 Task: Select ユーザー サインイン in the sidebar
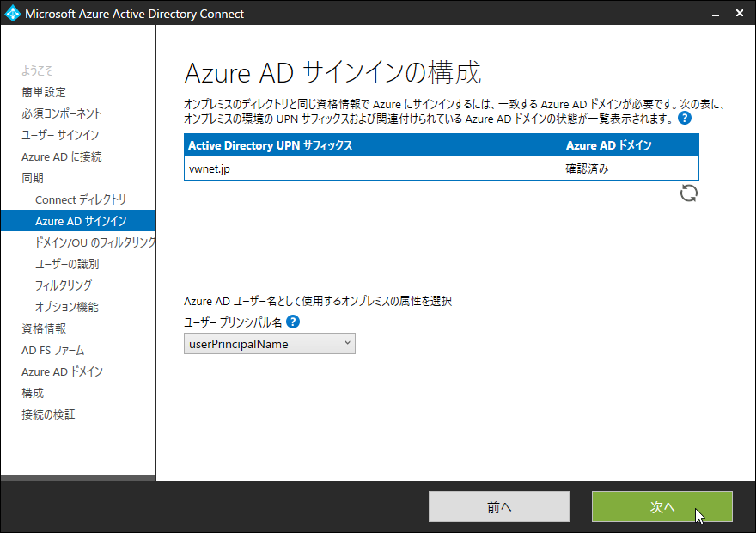click(x=60, y=135)
